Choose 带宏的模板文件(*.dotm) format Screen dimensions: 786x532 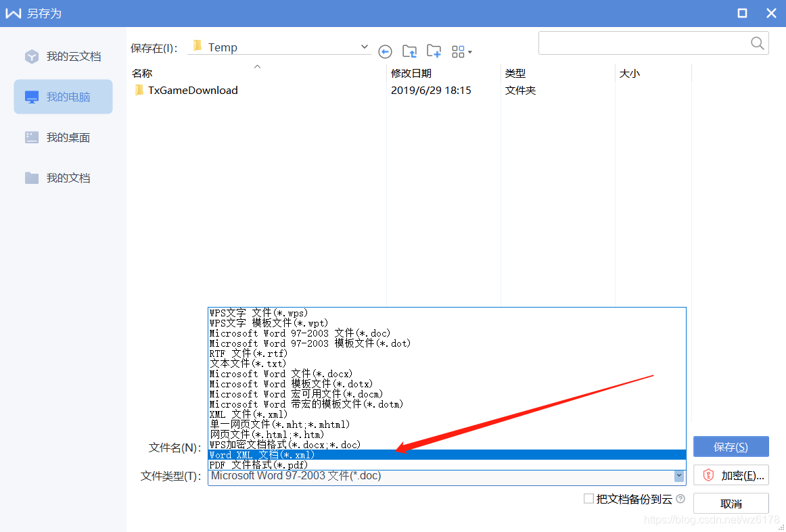pos(446,404)
